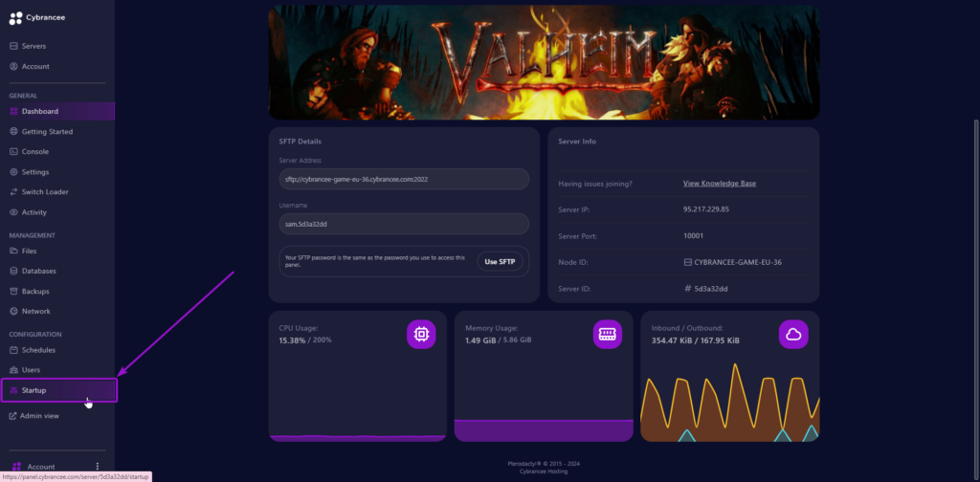Click the hash icon beside 5d3a32dd
This screenshot has width=980, height=482.
(x=688, y=289)
